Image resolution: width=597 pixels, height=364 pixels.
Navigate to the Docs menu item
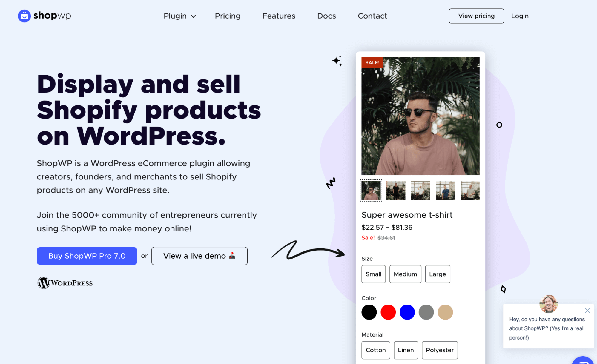click(x=326, y=16)
